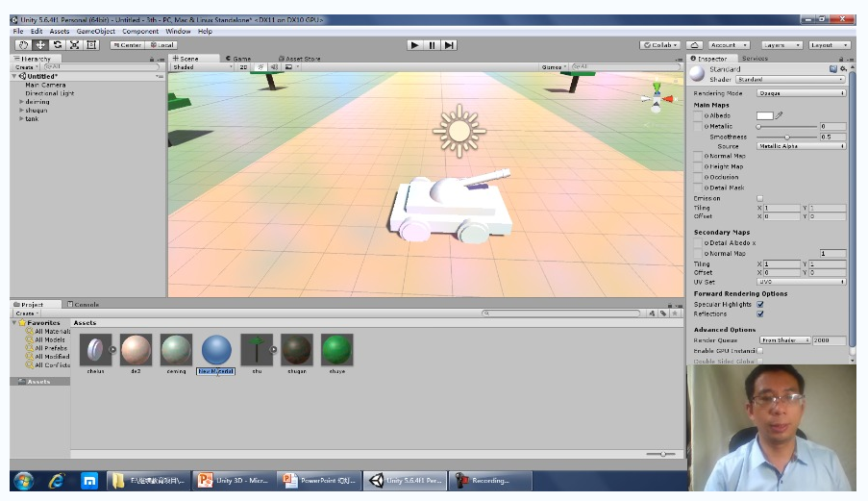
Task: Open the GameObject menu
Action: click(95, 32)
